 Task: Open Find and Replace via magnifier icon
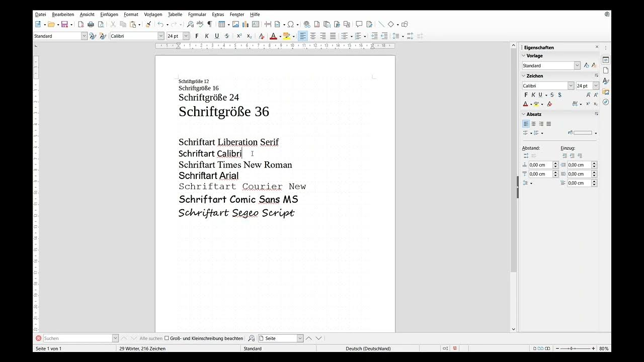coord(190,24)
